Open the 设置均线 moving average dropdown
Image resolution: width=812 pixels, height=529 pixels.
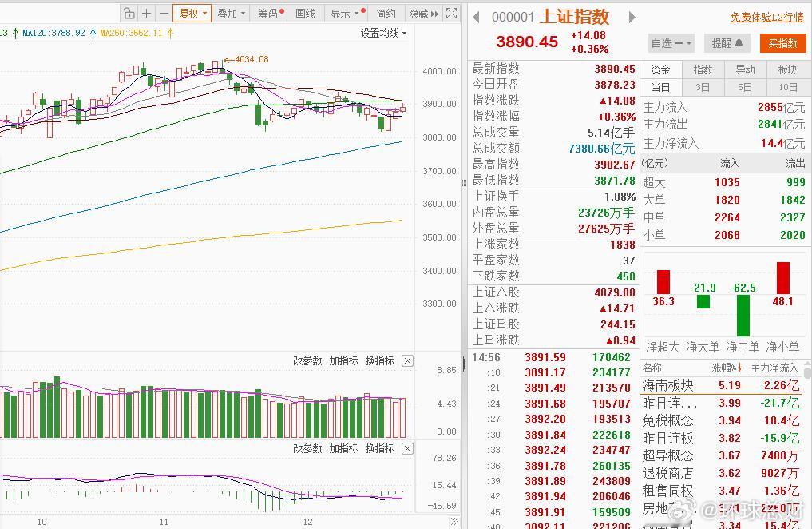pos(383,33)
